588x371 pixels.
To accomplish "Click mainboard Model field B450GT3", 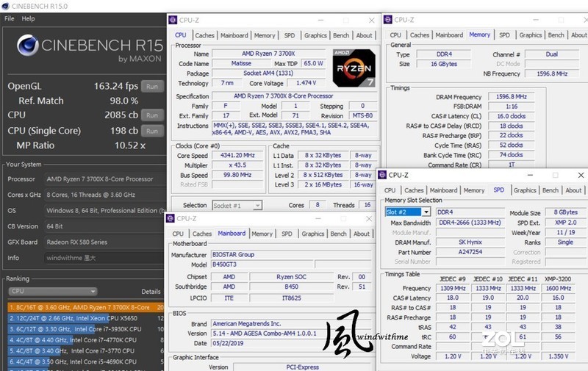I will click(262, 264).
